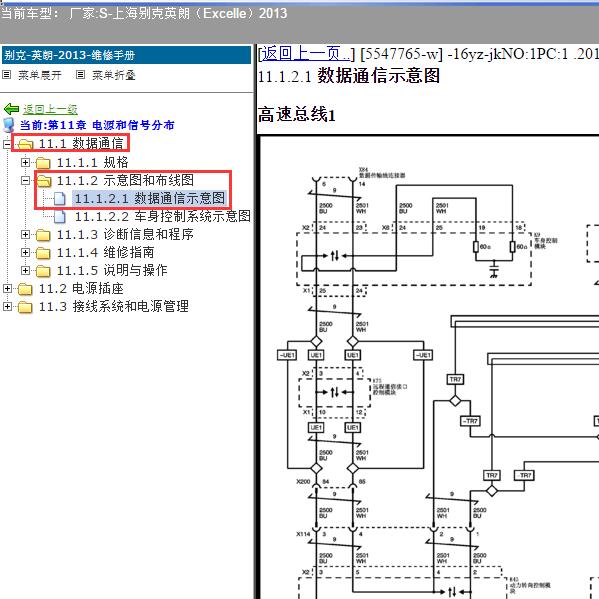Expand the 11.1.4 维修指南 node

[25, 252]
